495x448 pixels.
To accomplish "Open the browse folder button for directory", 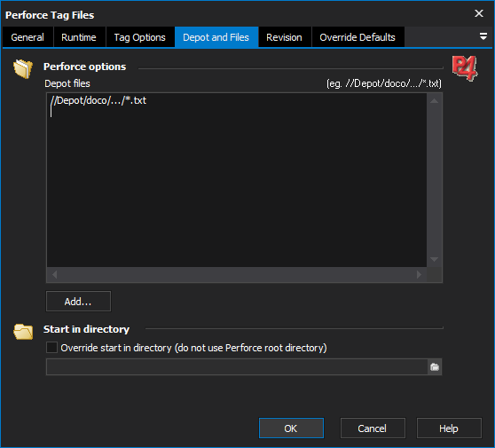I will (x=435, y=367).
